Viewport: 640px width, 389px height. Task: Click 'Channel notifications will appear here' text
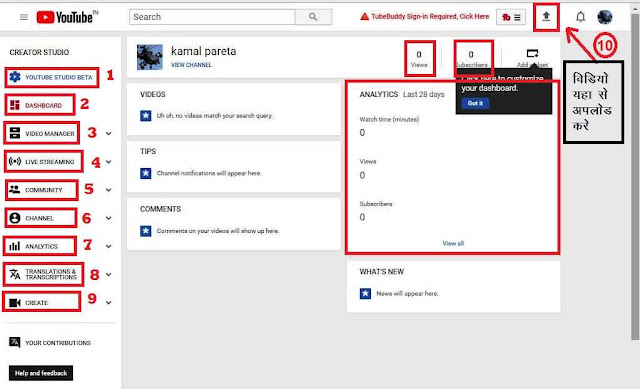209,173
